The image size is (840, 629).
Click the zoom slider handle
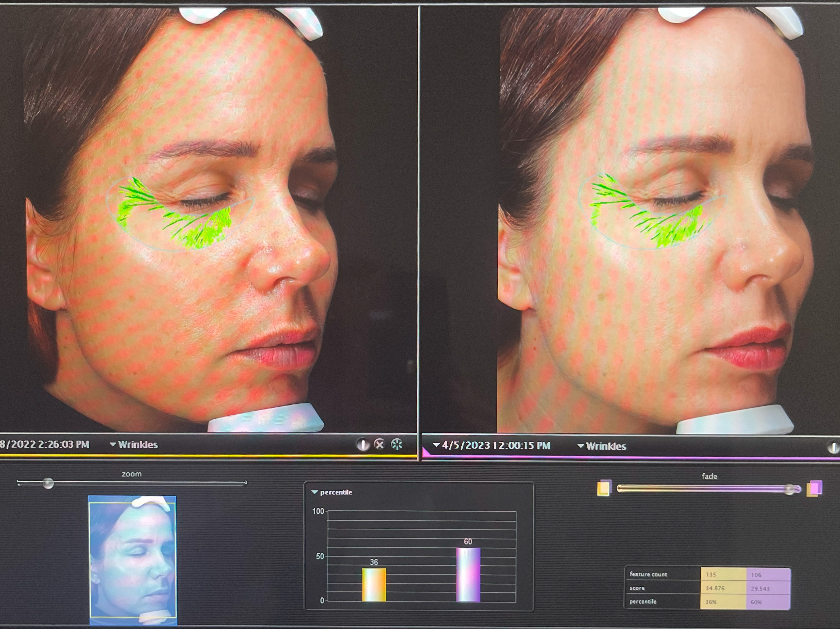[x=48, y=483]
